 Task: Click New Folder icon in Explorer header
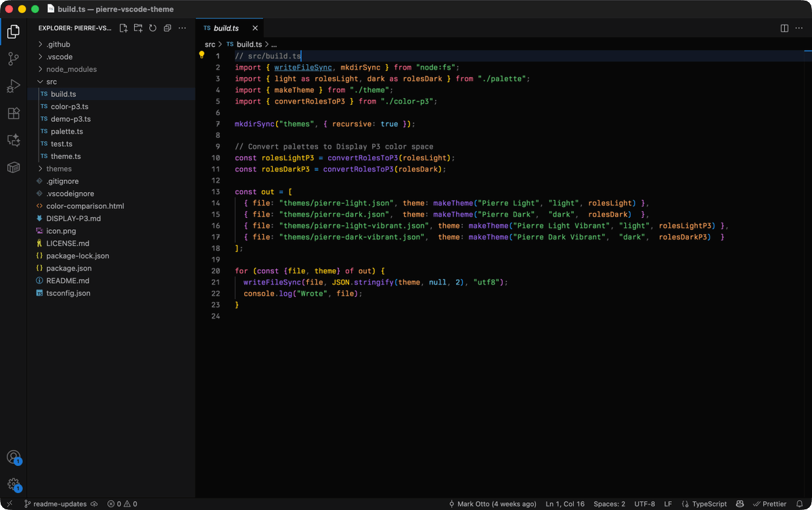coord(138,28)
